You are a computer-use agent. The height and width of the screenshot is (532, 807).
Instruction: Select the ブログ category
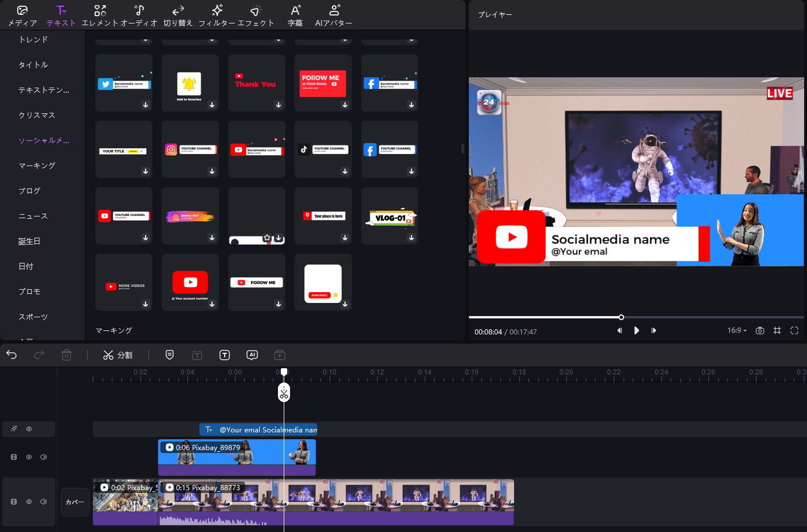point(29,191)
